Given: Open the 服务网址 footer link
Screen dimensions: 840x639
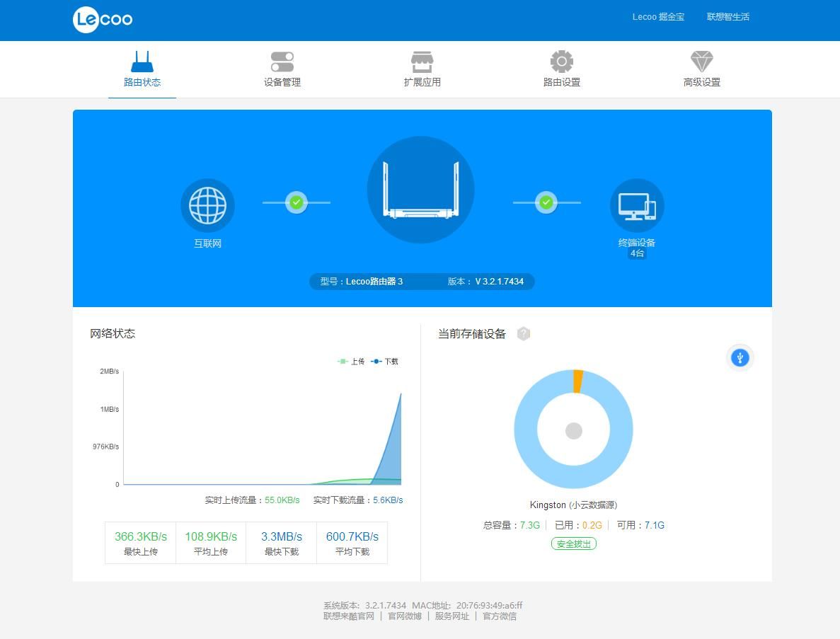Looking at the screenshot, I should 452,616.
